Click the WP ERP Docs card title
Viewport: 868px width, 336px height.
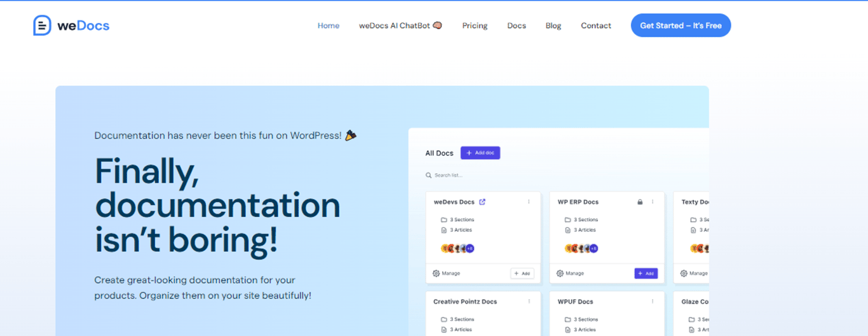(578, 202)
